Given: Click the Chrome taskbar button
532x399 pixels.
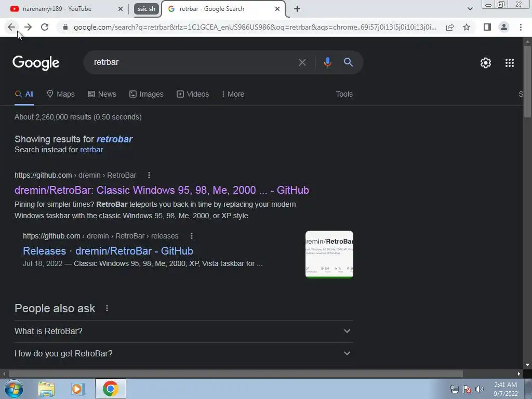Looking at the screenshot, I should pos(111,389).
